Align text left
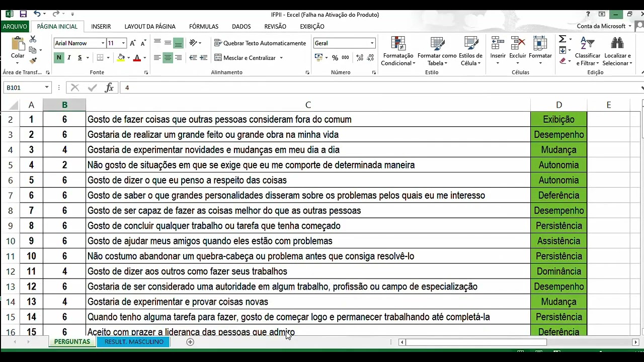Image resolution: width=644 pixels, height=362 pixels. (157, 58)
